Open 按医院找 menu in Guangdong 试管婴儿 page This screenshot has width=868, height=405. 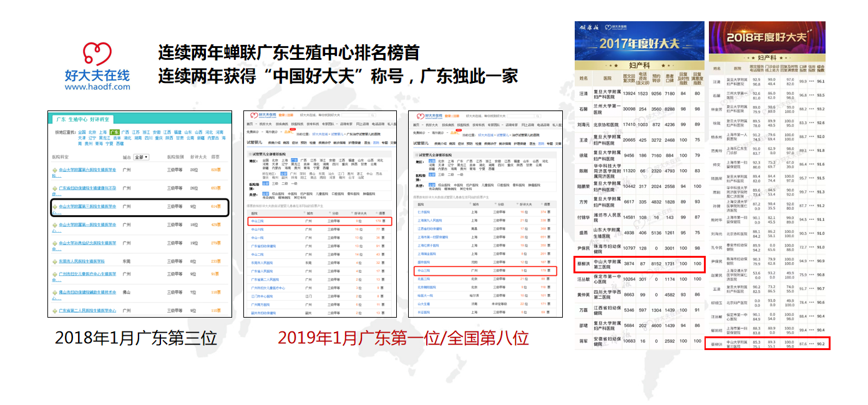297,124
